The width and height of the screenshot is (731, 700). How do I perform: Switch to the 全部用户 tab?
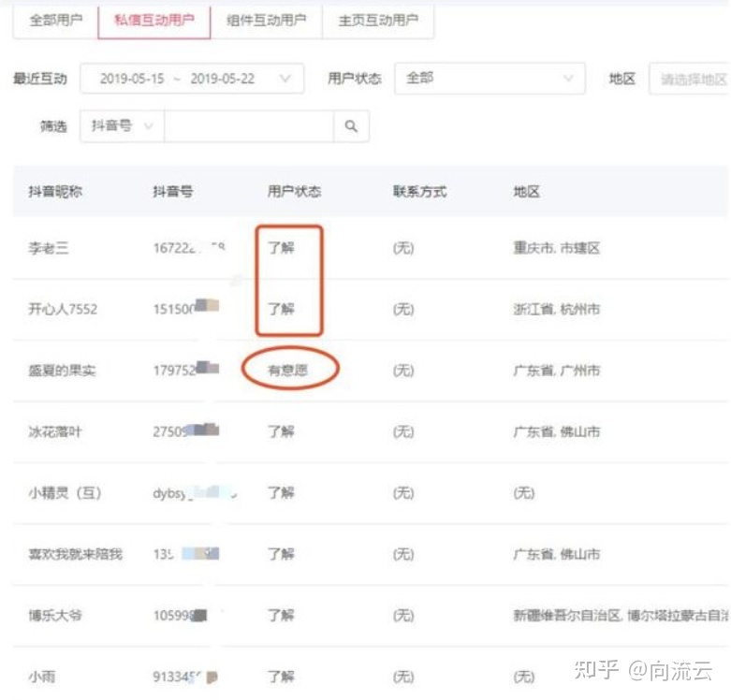(55, 21)
